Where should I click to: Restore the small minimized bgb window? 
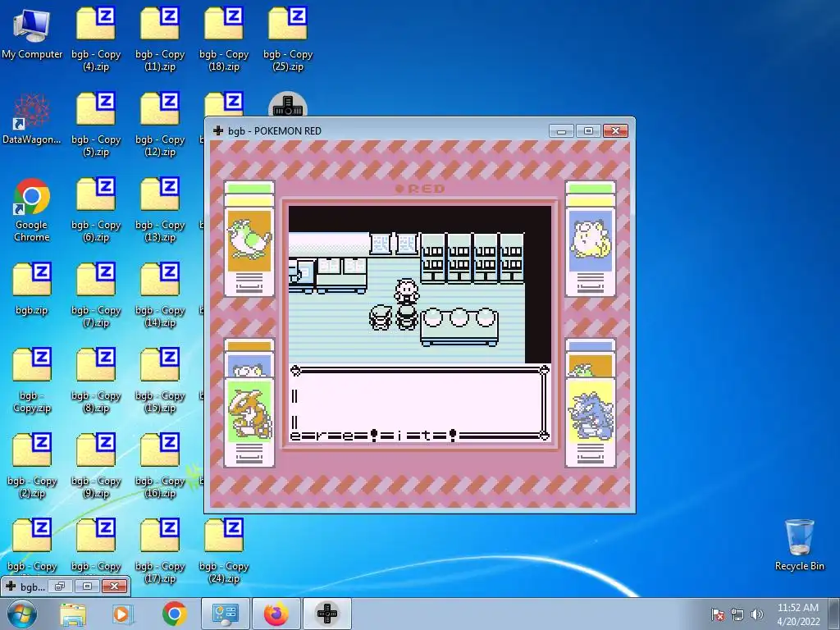[x=59, y=586]
